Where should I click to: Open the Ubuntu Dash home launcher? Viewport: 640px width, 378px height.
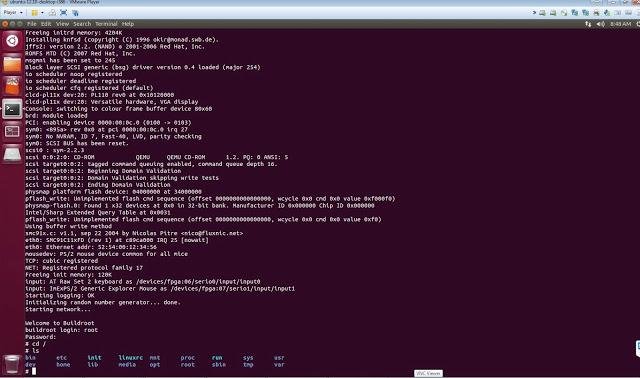[x=12, y=41]
